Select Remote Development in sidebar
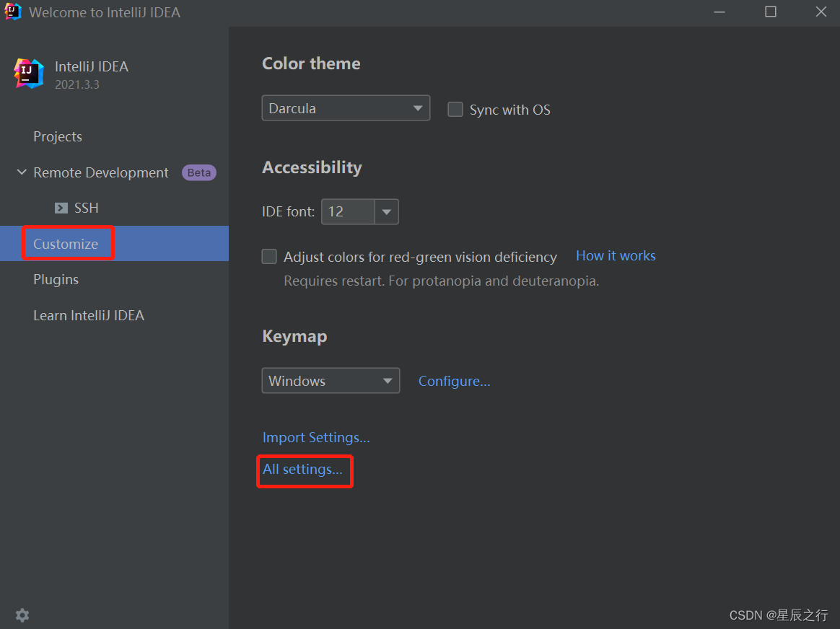The image size is (840, 629). point(101,172)
